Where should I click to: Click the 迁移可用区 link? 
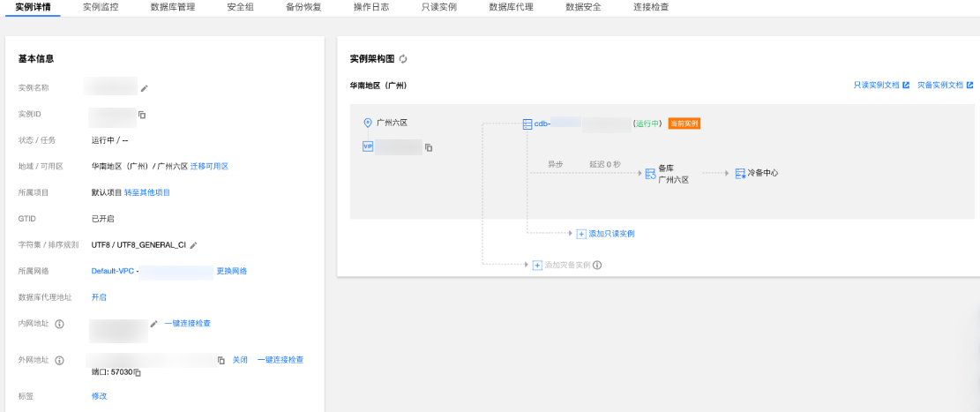point(209,166)
